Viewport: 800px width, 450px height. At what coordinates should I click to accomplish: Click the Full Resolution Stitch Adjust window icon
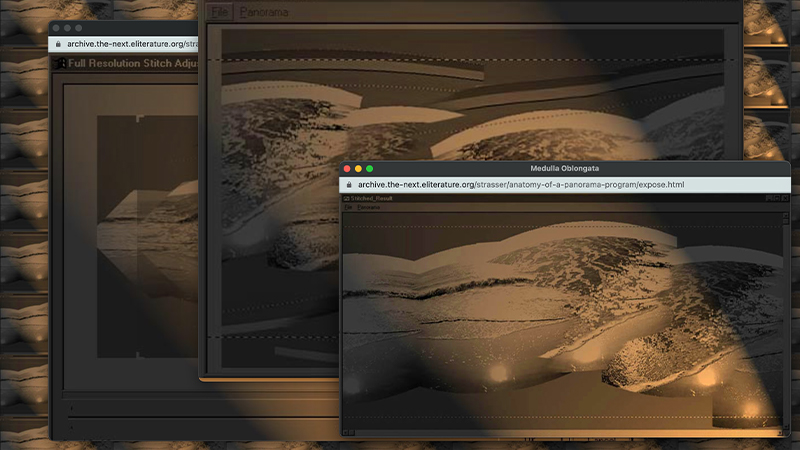[60, 63]
